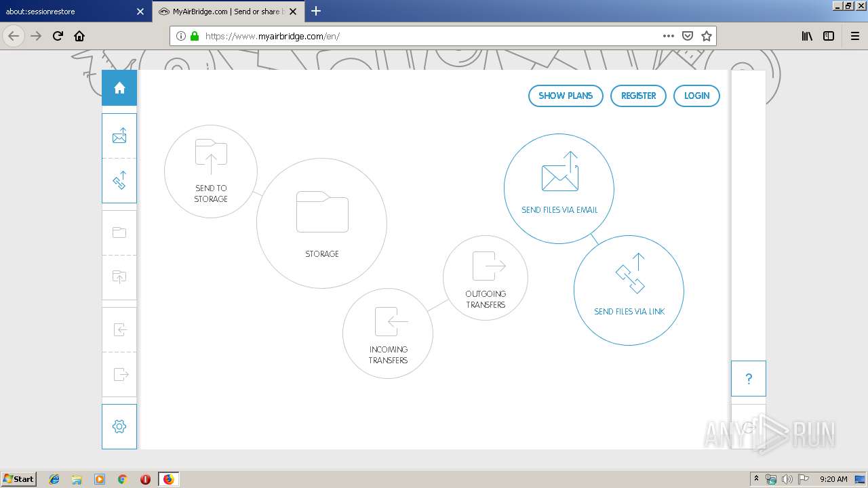Click the Show Plans button
Image resolution: width=868 pixels, height=488 pixels.
point(566,96)
